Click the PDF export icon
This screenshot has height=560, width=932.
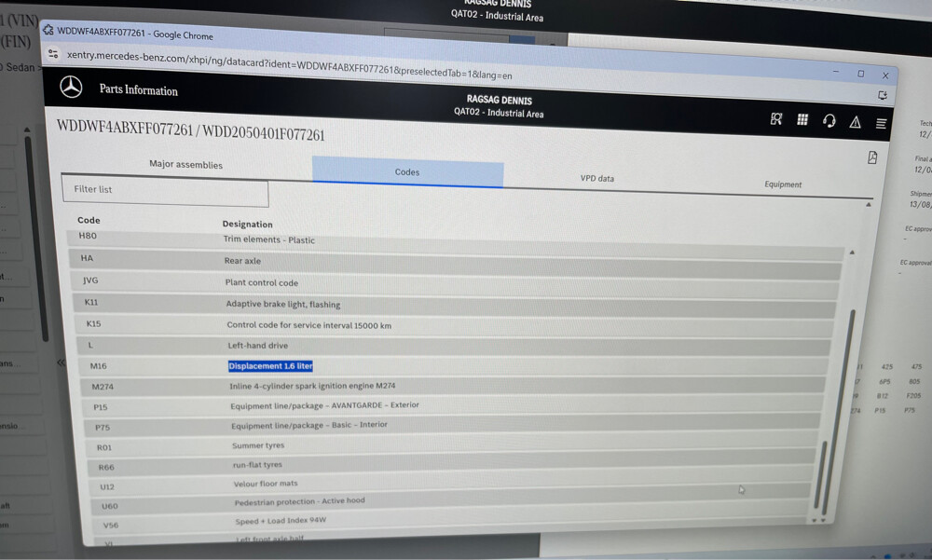pyautogui.click(x=872, y=157)
